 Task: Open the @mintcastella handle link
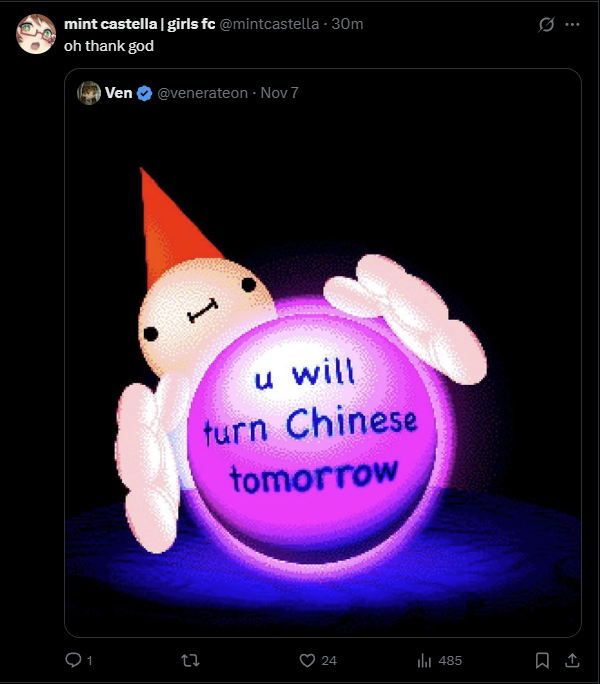[x=269, y=24]
